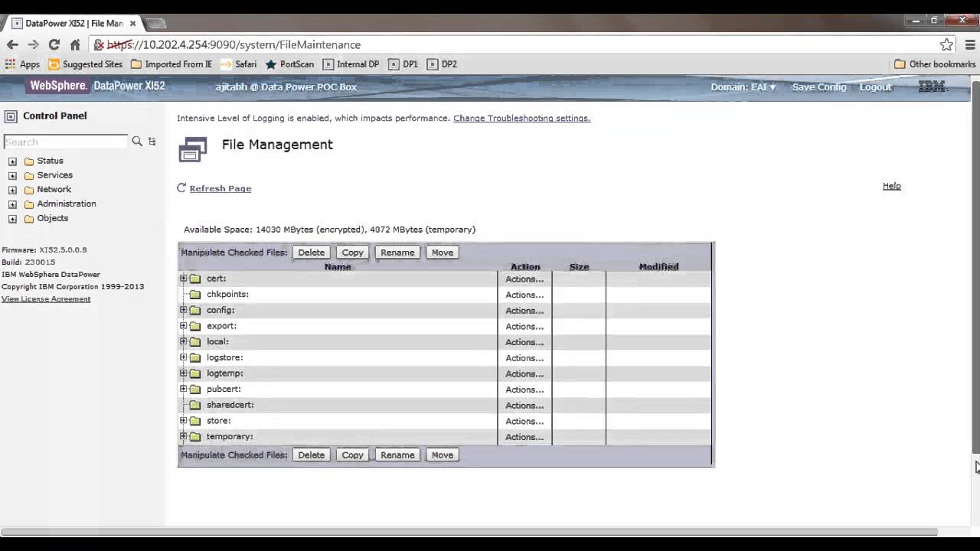Click the bottom Move button

point(443,455)
